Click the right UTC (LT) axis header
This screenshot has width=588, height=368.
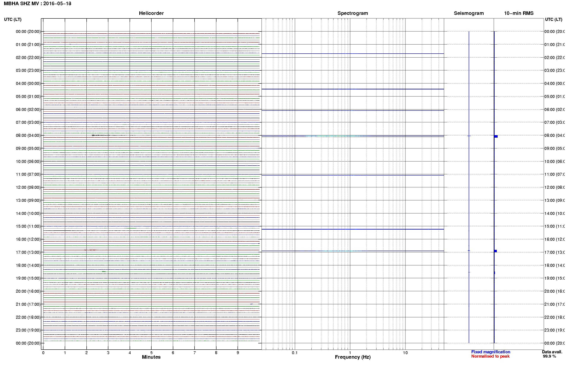(553, 19)
